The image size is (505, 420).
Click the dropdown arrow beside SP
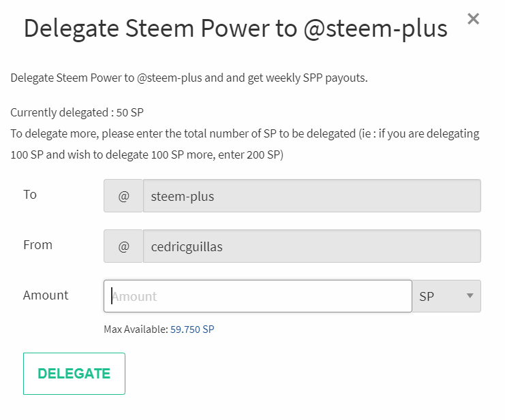click(x=470, y=296)
